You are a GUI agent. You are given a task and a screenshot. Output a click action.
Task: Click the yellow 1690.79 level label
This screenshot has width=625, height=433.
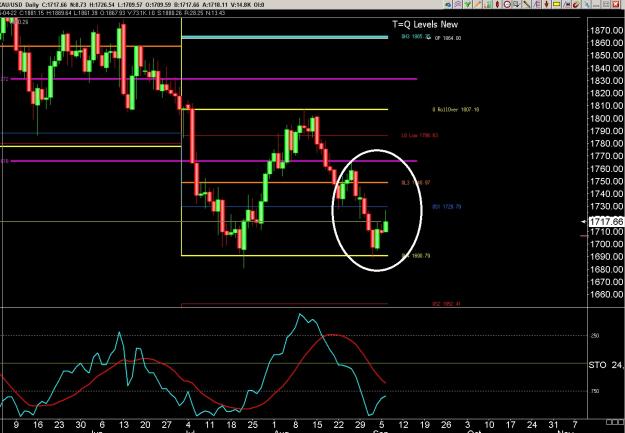416,256
